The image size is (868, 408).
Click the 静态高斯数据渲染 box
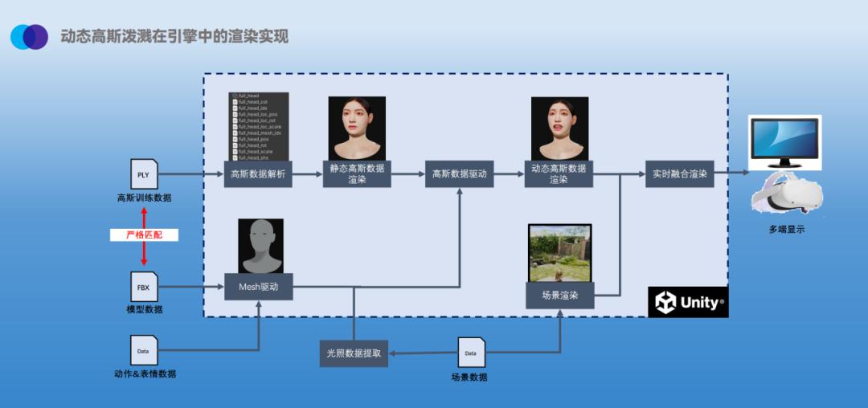[x=357, y=174]
